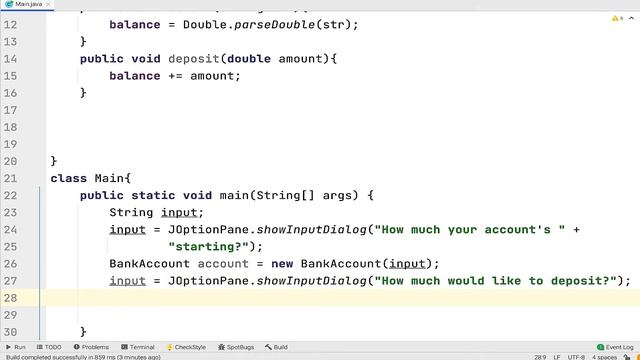Open the TODO tool window
Screen dimensions: 640x360
pos(49,347)
